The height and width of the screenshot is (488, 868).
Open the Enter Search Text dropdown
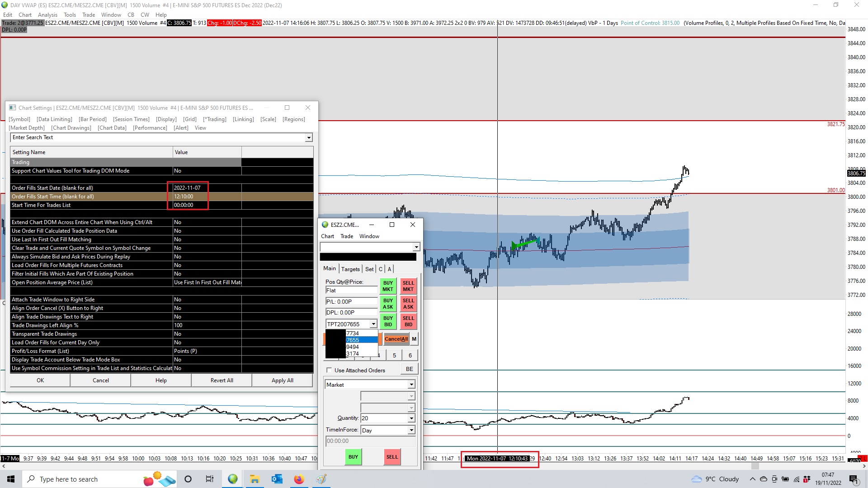click(x=308, y=138)
